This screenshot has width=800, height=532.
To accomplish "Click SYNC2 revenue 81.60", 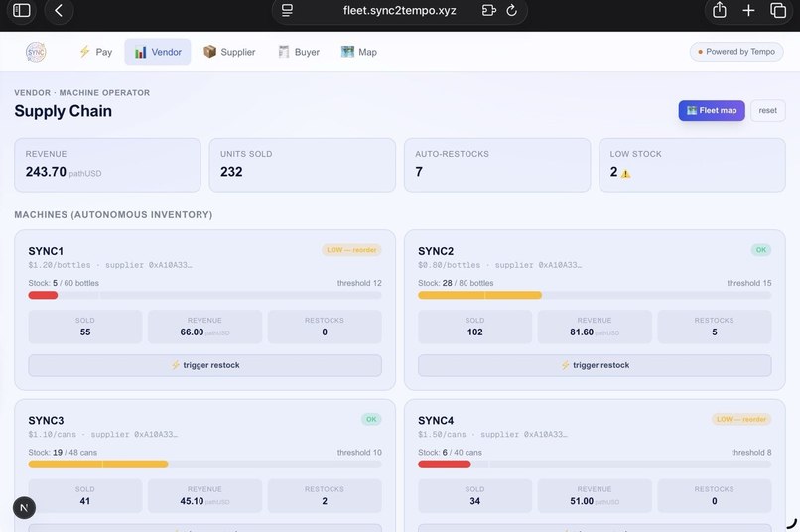I will click(582, 332).
